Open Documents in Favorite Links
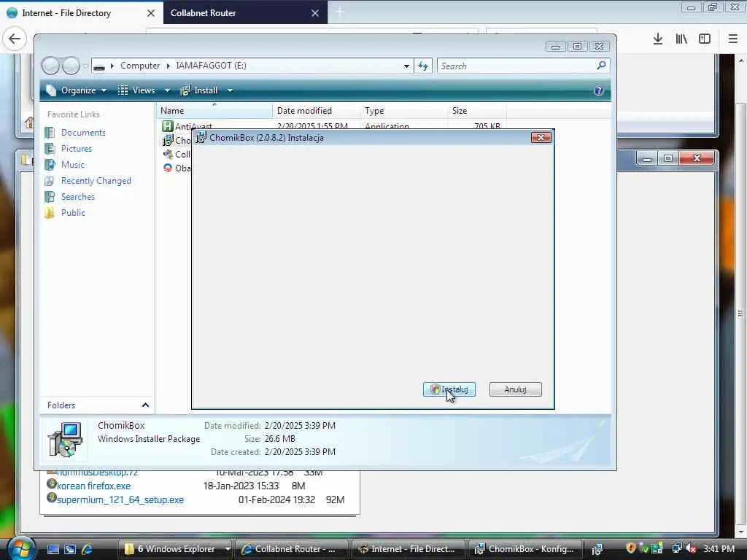 pos(83,133)
